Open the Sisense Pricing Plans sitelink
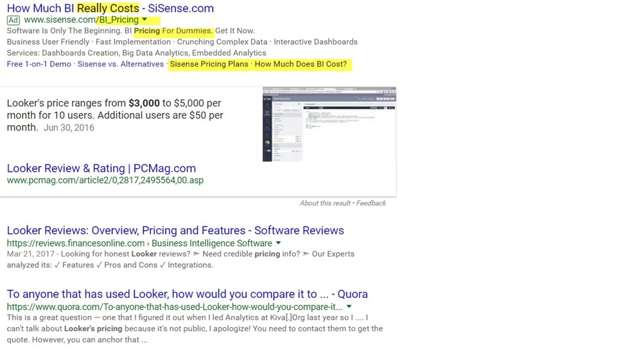The width and height of the screenshot is (644, 362). [209, 64]
